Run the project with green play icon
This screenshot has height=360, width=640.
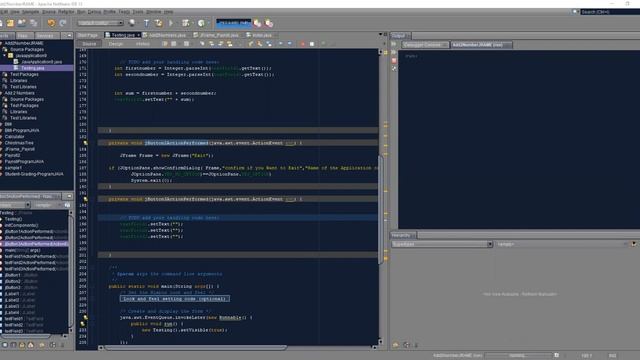click(171, 23)
